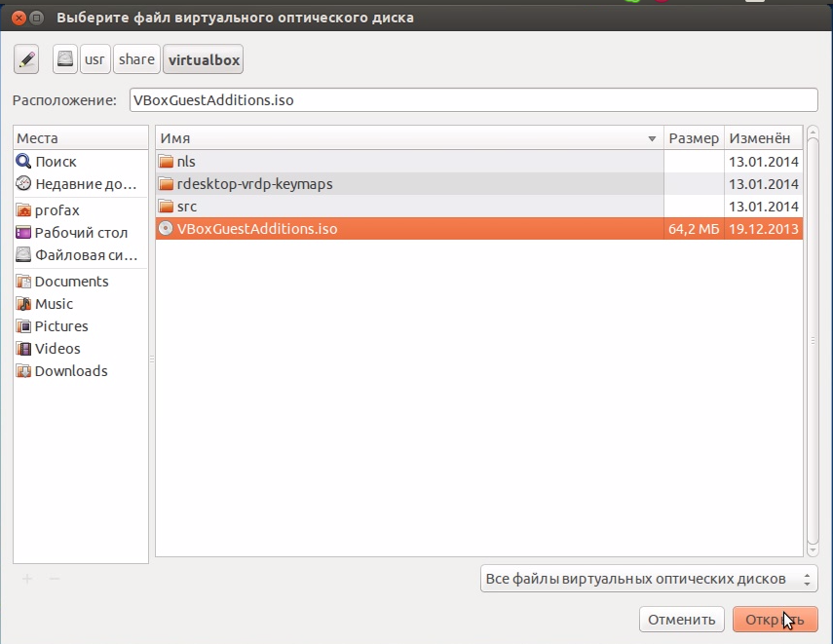
Task: Click the Pictures folder icon
Action: (23, 325)
